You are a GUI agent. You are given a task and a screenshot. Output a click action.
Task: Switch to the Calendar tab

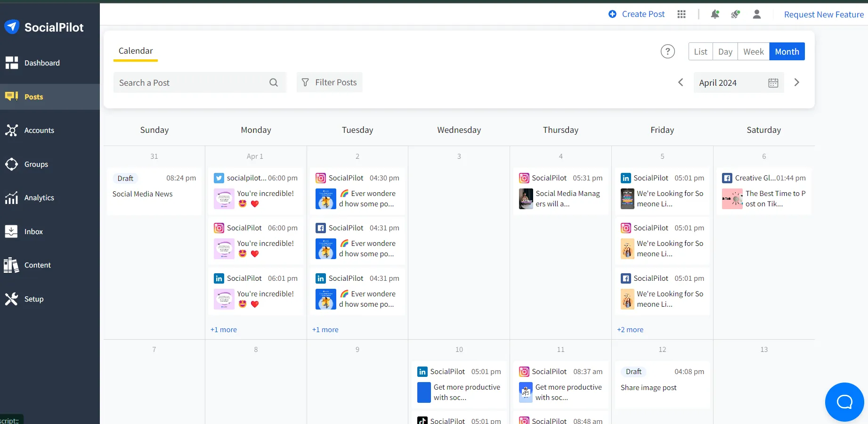tap(135, 51)
